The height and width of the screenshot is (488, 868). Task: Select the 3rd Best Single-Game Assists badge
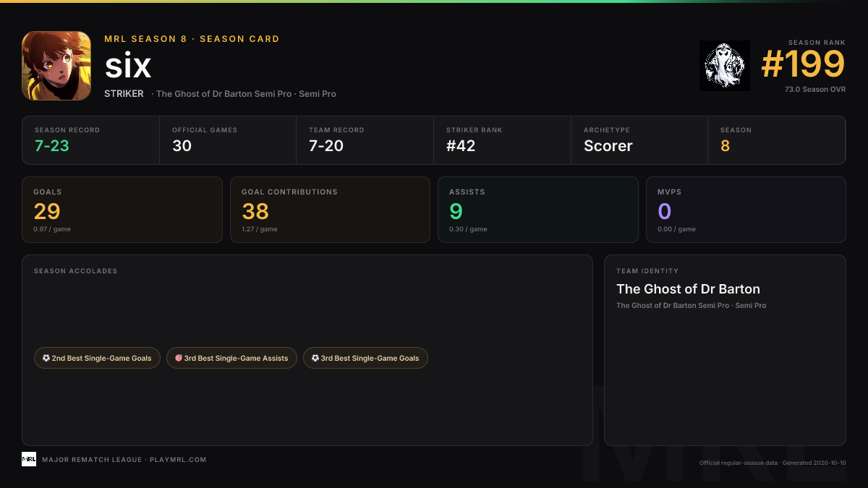[231, 358]
